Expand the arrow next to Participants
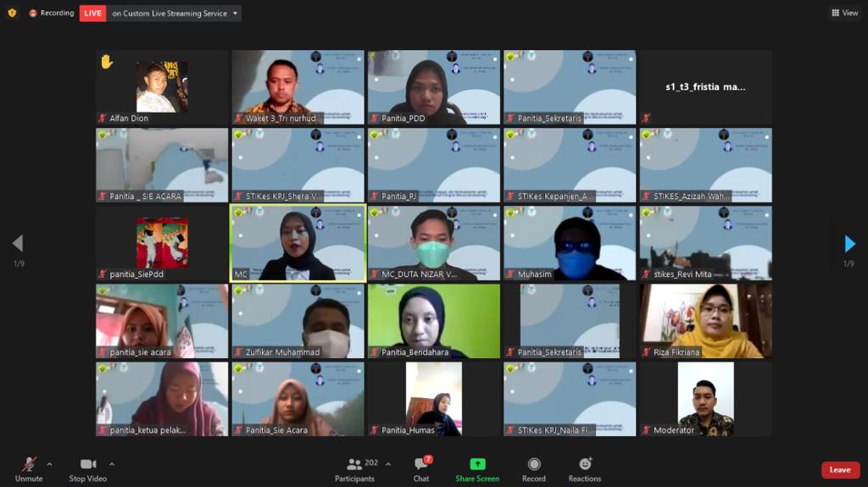The height and width of the screenshot is (487, 868). 388,464
